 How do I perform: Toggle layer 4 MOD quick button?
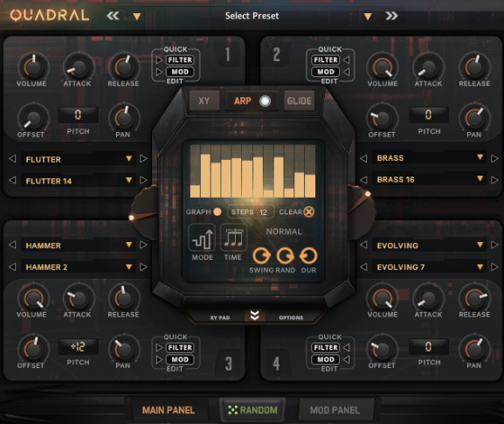click(326, 359)
